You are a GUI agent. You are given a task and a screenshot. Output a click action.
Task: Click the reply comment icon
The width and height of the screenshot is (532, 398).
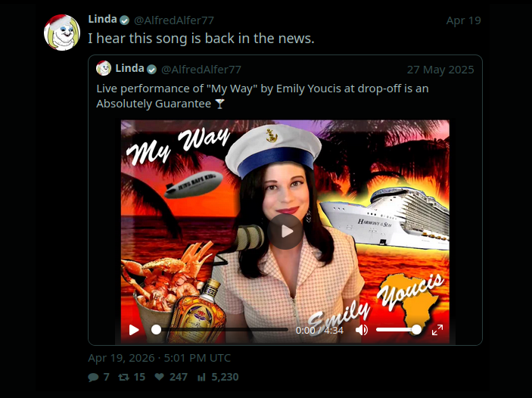click(93, 377)
